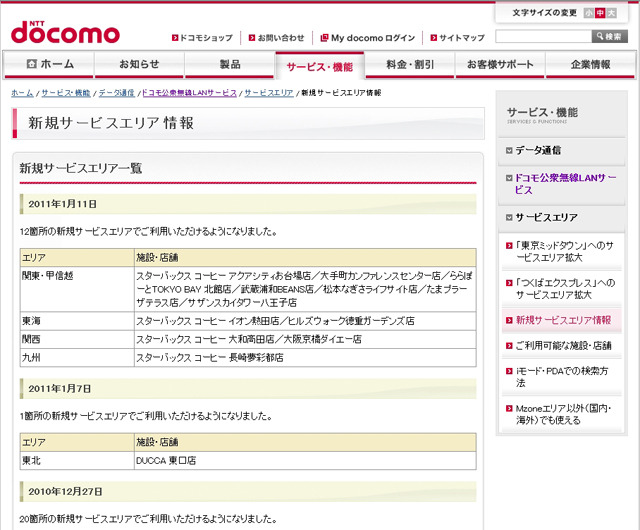Open the 企業情報 tab
Screen dimensions: 640x530
tap(591, 64)
